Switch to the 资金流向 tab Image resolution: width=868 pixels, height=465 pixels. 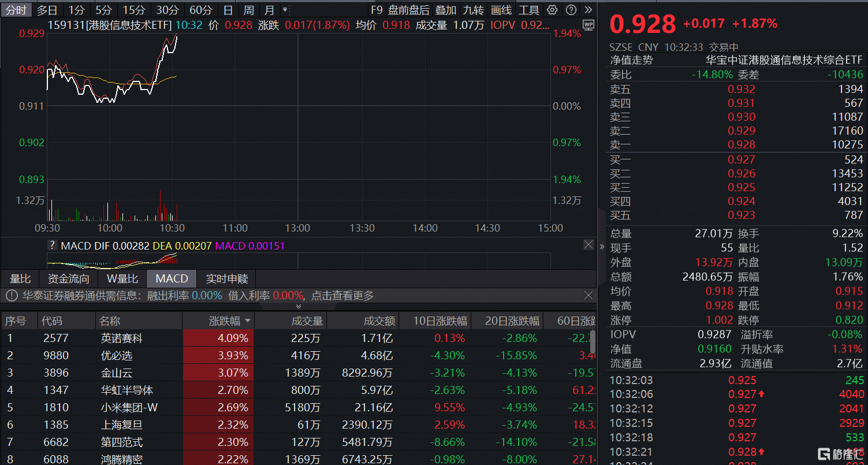[x=68, y=279]
